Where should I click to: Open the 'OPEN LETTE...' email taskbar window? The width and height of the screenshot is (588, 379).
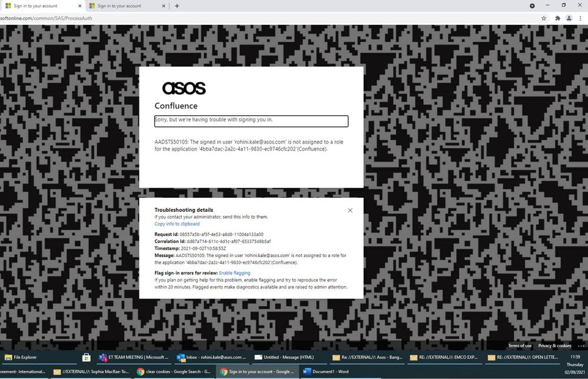pos(523,357)
